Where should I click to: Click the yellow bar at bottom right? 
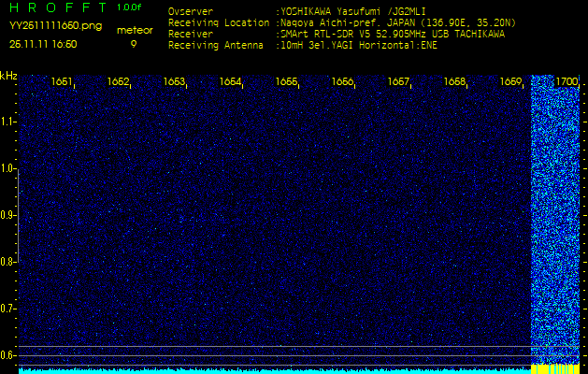(x=553, y=369)
